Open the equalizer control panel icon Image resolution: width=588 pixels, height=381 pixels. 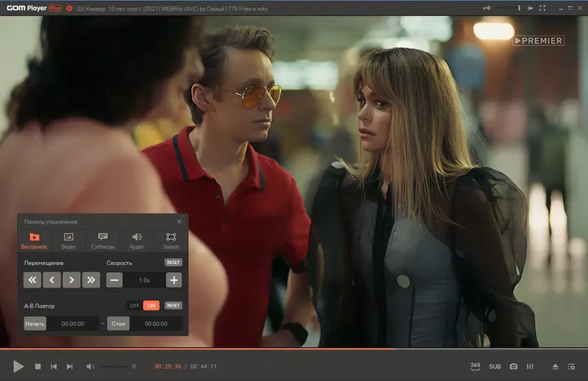531,366
